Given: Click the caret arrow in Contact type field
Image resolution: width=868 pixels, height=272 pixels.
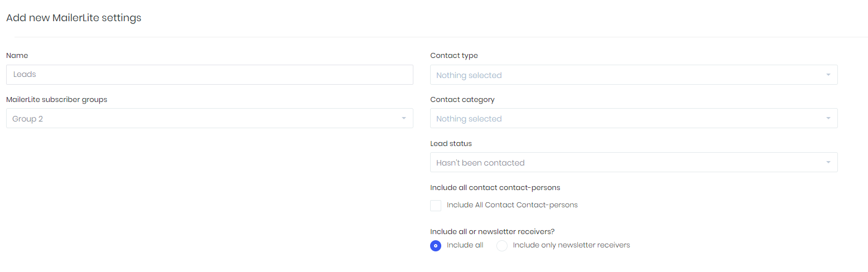Looking at the screenshot, I should tap(828, 75).
